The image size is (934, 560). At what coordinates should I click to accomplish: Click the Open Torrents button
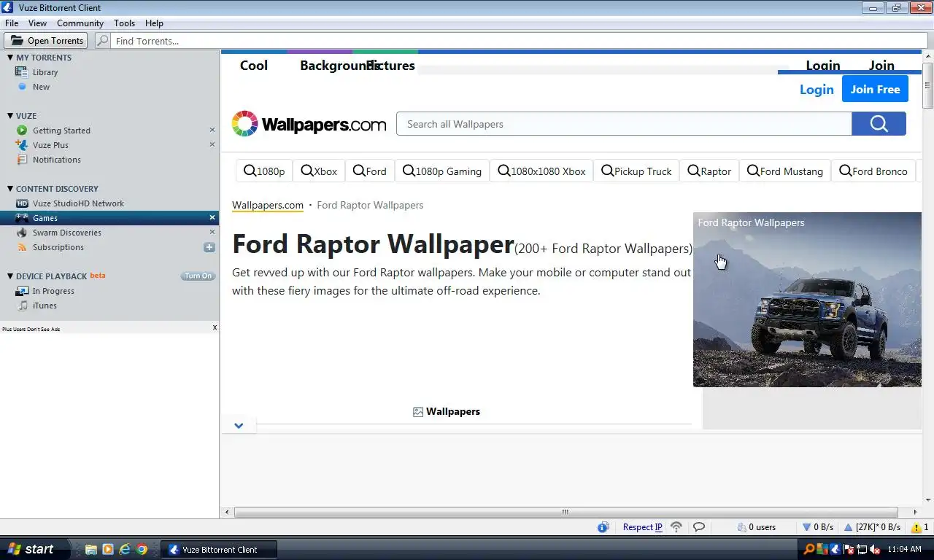click(45, 41)
